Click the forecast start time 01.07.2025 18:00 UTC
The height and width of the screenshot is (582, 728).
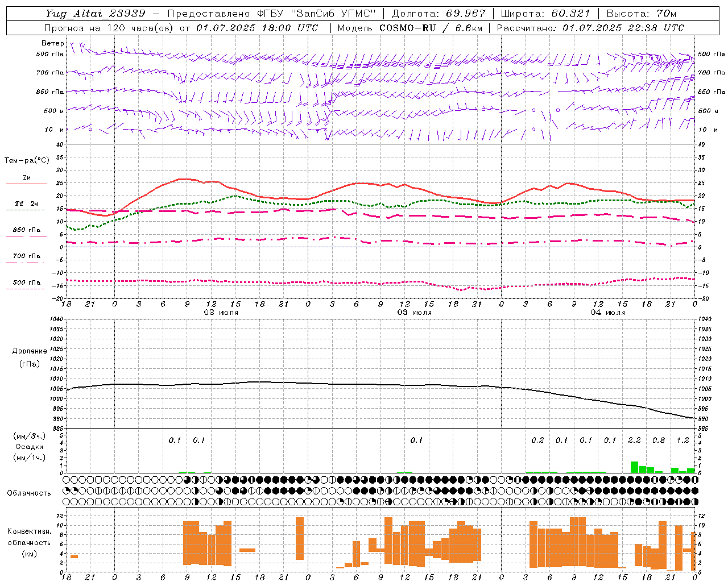click(x=257, y=28)
